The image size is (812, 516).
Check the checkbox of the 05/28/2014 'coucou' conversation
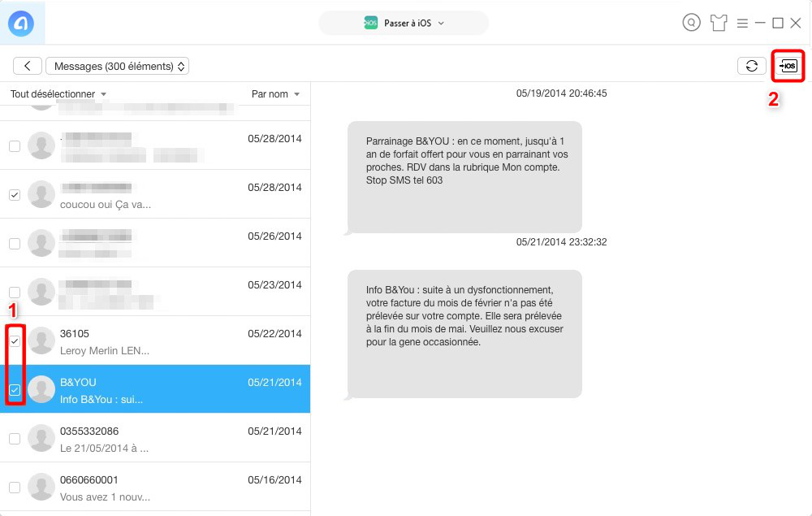tap(14, 194)
